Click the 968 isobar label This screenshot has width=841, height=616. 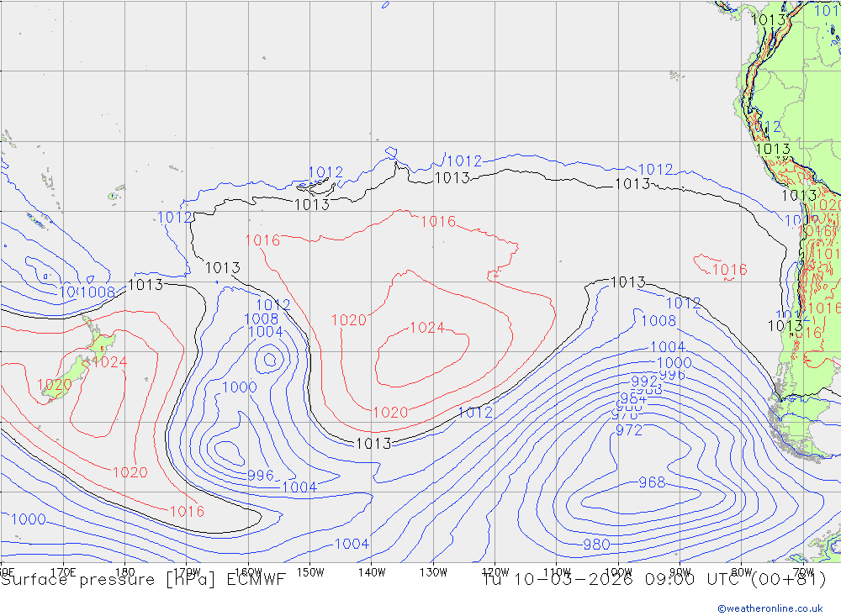[652, 482]
